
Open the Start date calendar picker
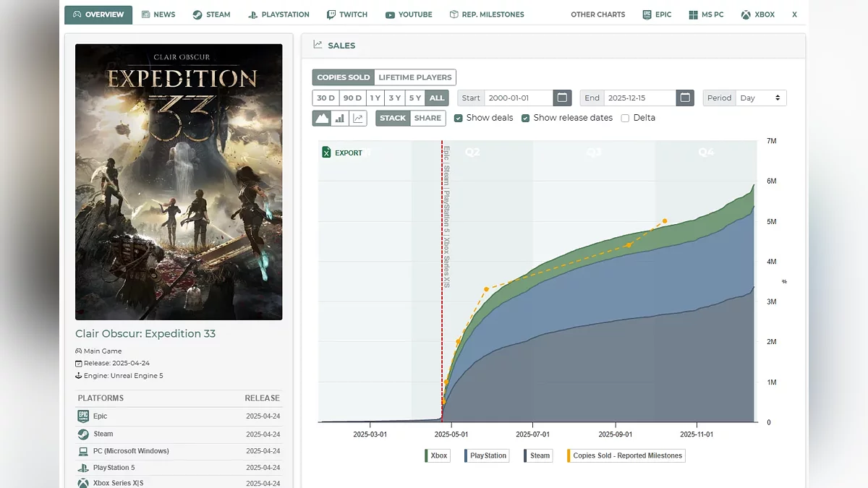(x=562, y=98)
